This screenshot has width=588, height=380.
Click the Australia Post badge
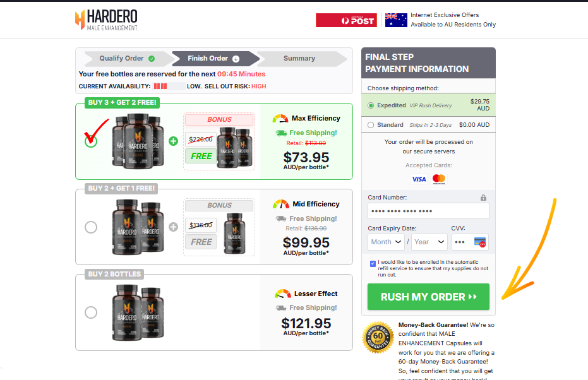346,20
